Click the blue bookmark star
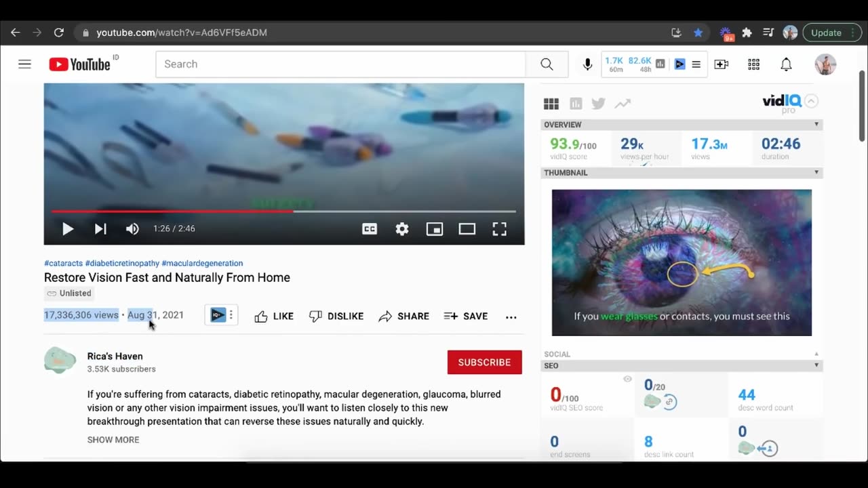Screen dimensions: 868x488 coord(698,33)
